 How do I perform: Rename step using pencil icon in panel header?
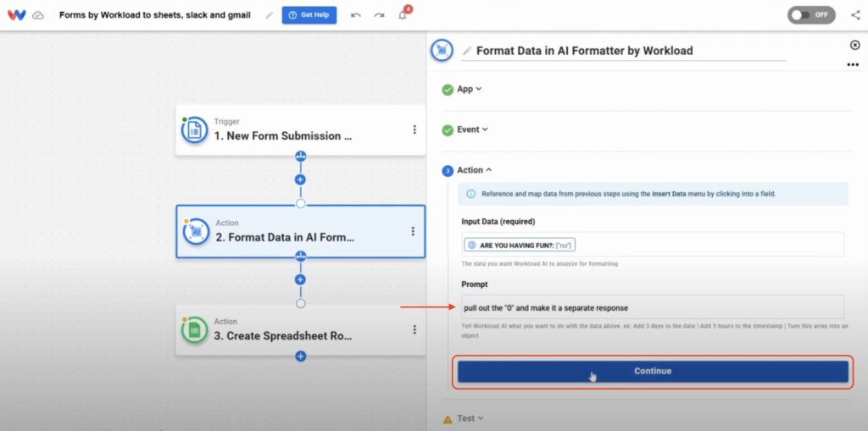[x=467, y=51]
